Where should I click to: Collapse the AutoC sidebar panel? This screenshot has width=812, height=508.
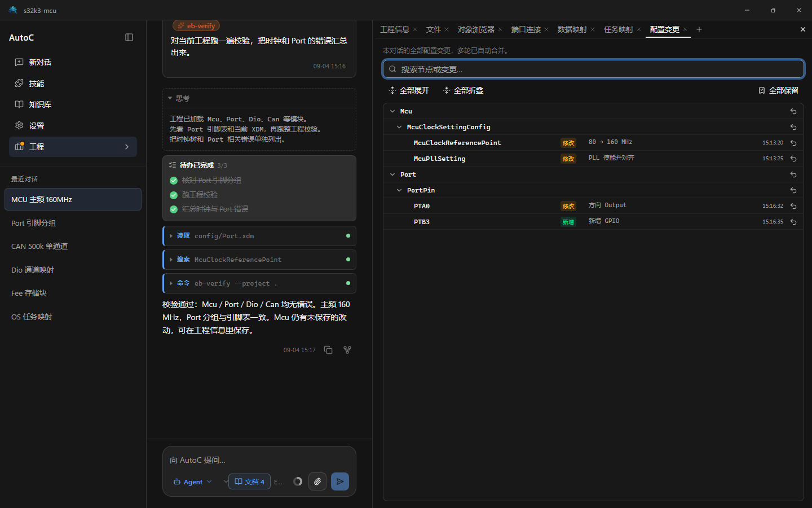coord(129,37)
